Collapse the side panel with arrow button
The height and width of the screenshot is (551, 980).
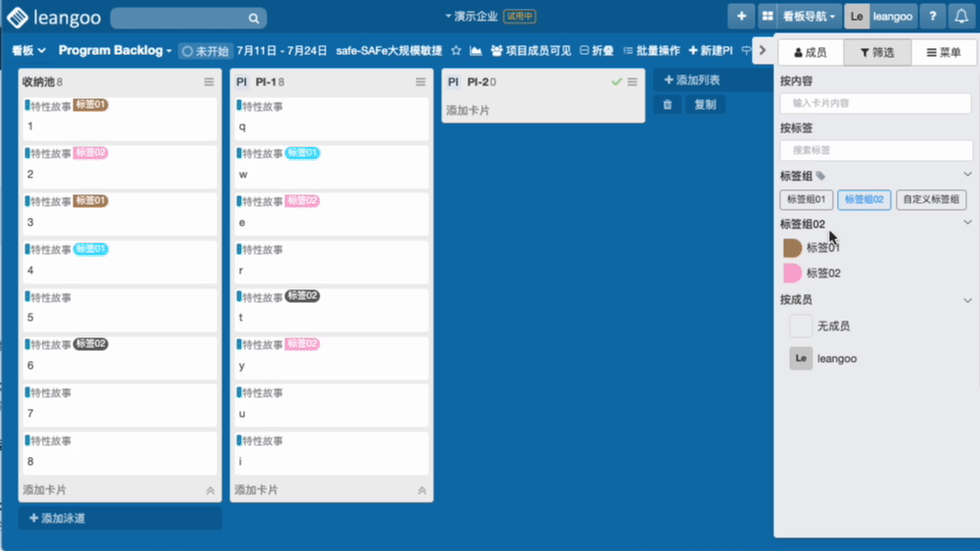click(761, 50)
